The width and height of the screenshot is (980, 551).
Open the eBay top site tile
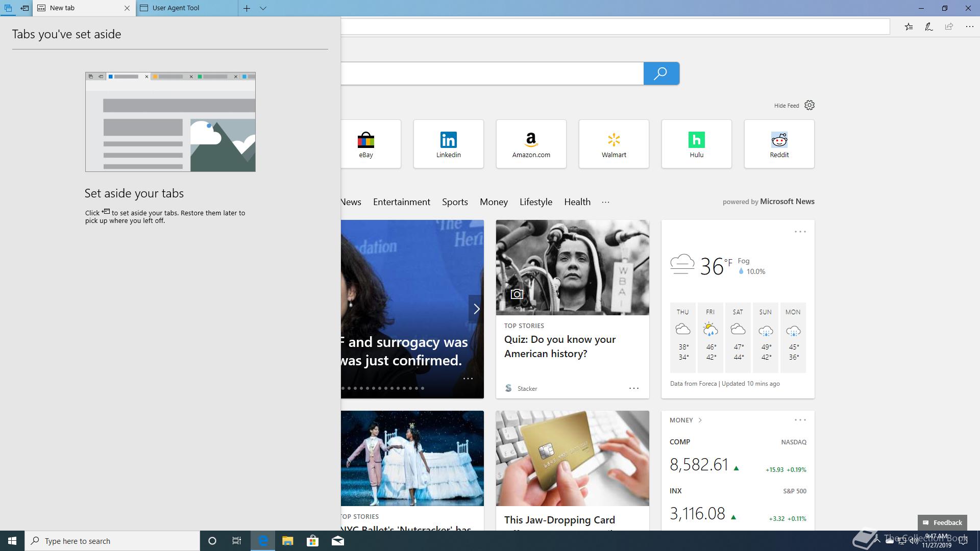pyautogui.click(x=371, y=144)
